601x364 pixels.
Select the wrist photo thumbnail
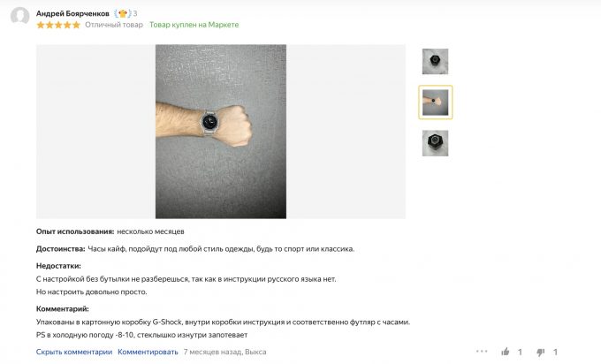(x=435, y=102)
